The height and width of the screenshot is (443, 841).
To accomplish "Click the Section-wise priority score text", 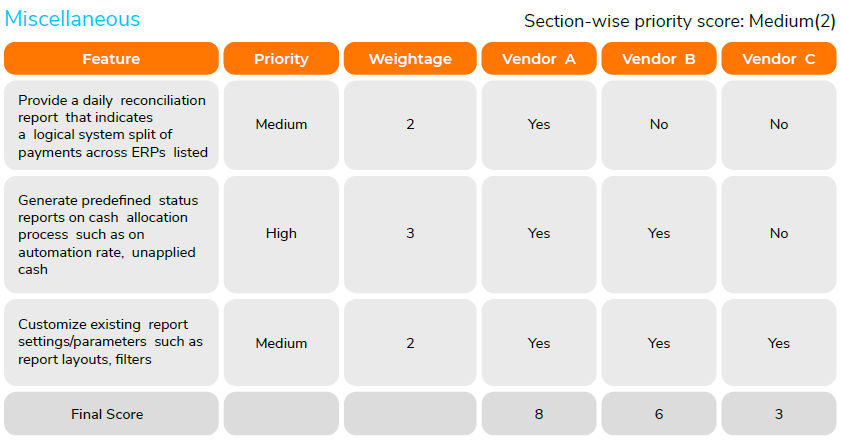I will tap(679, 21).
